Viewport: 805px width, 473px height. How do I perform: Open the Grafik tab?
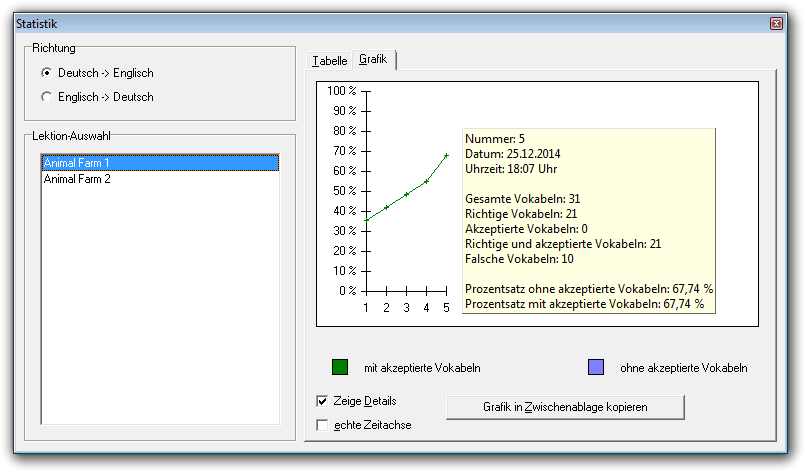[373, 60]
